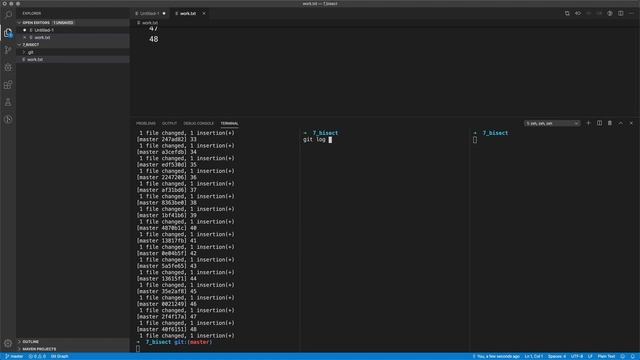Click the '[master 40f6151] 48' terminal line
Image resolution: width=640 pixels, height=360 pixels.
click(x=167, y=329)
